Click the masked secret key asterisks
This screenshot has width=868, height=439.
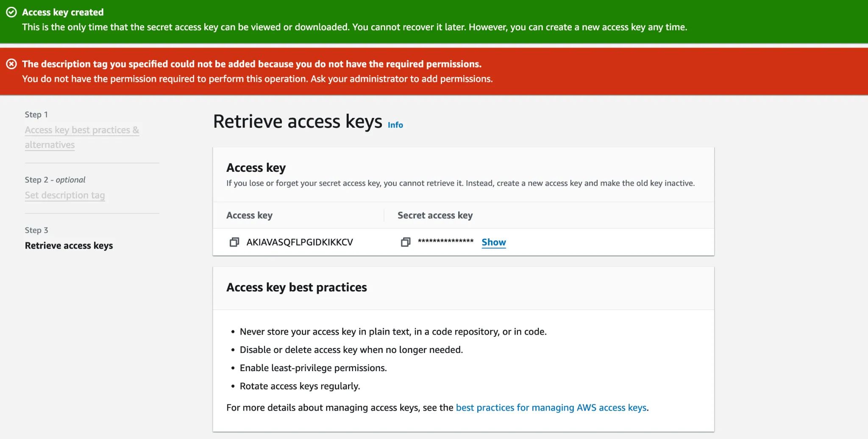click(x=445, y=241)
